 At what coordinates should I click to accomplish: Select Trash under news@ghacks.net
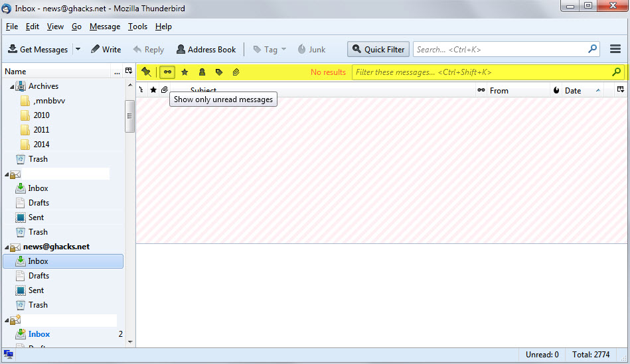pyautogui.click(x=38, y=305)
